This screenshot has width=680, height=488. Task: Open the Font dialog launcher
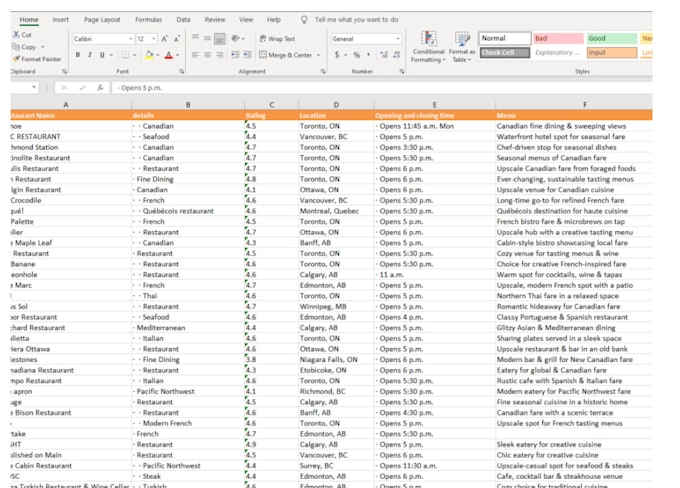(x=182, y=71)
